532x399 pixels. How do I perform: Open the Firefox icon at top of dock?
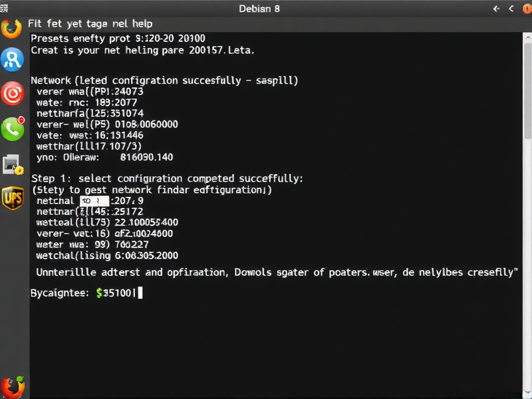[x=11, y=29]
